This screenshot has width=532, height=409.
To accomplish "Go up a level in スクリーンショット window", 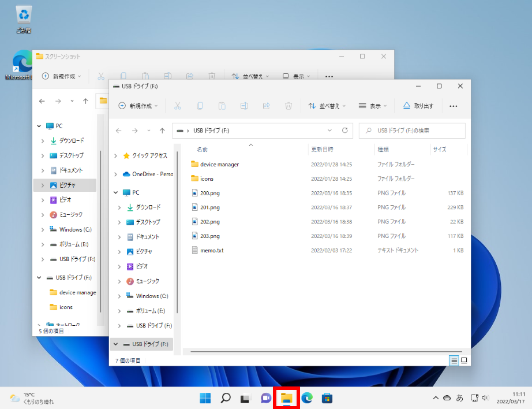I will pos(85,101).
